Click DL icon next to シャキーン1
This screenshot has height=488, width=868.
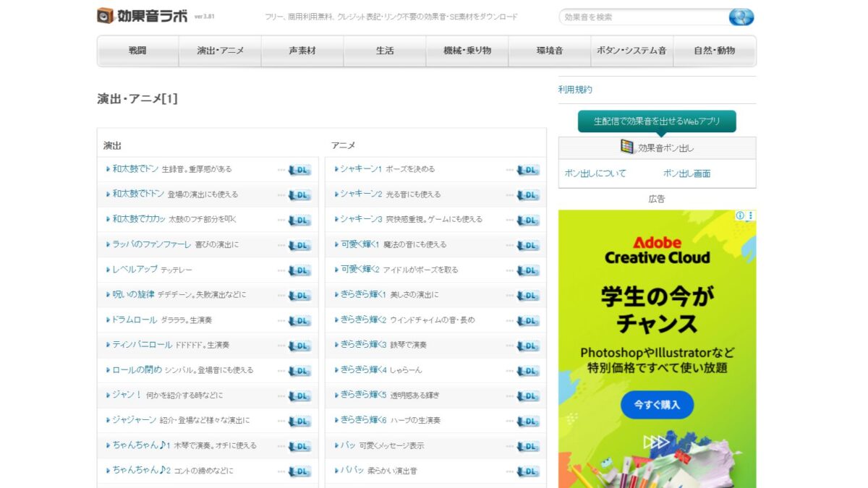click(x=528, y=170)
